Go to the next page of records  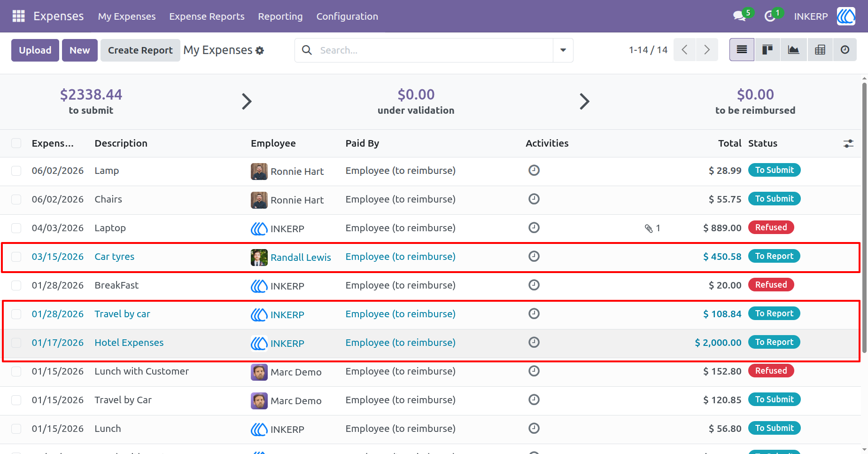coord(707,50)
